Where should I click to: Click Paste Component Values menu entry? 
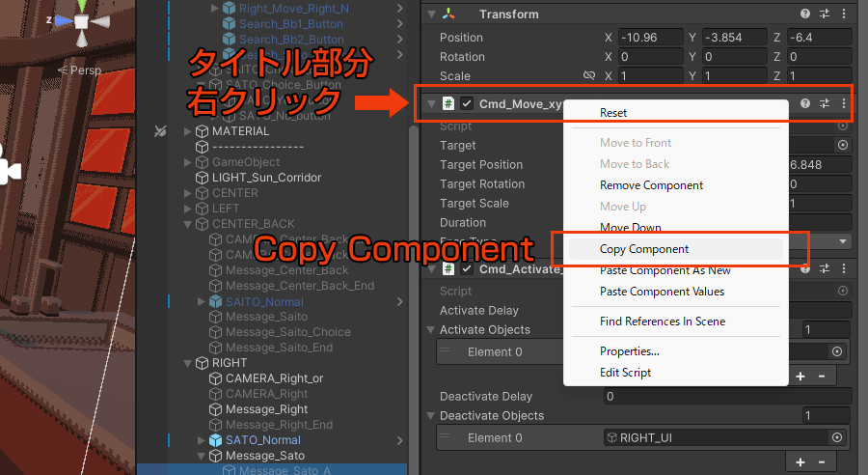tap(662, 292)
